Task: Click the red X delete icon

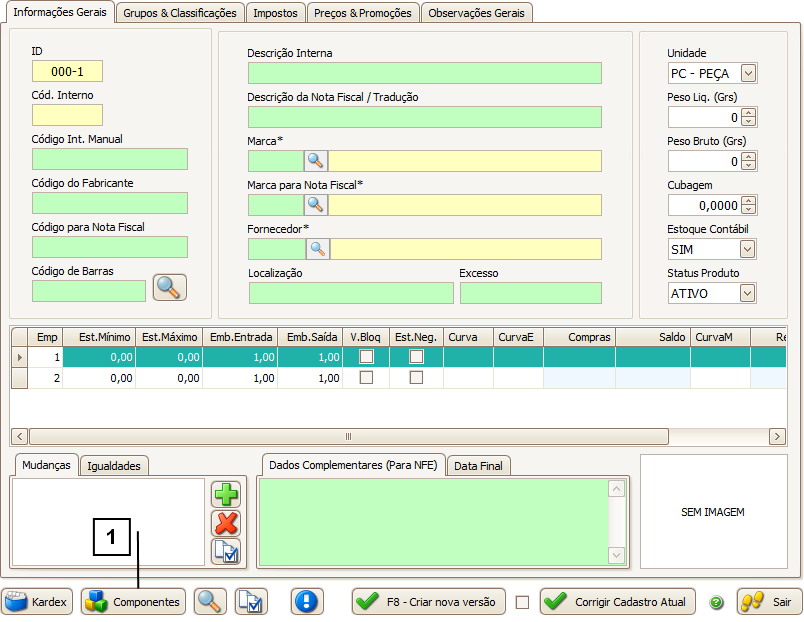Action: pyautogui.click(x=226, y=523)
